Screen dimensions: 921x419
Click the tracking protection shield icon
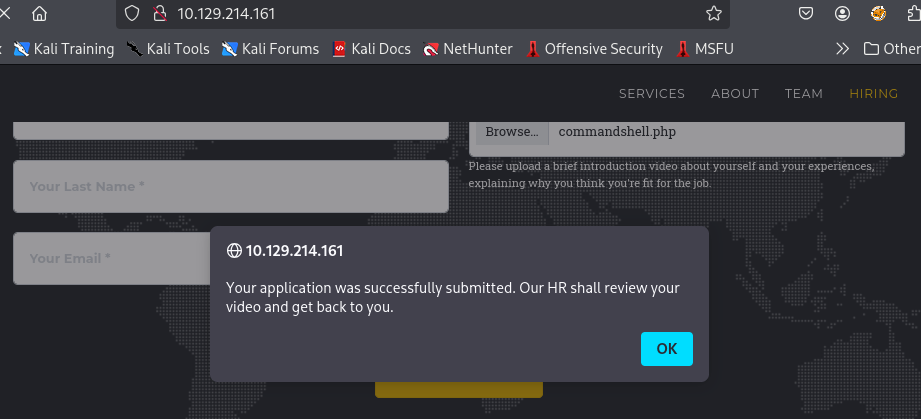[x=133, y=14]
